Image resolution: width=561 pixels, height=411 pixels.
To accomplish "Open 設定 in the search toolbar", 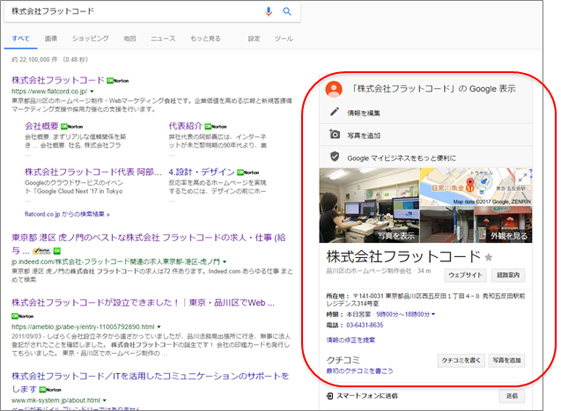I will 254,38.
